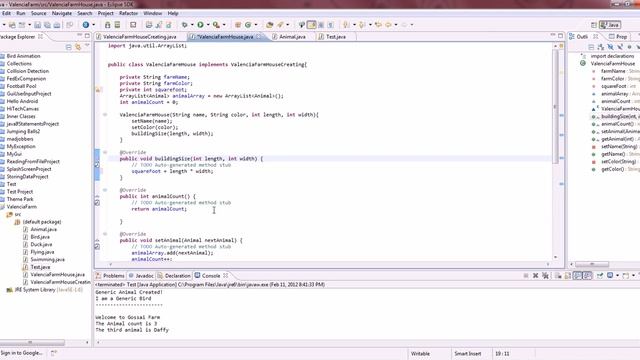Click Remove All Terminated Launches icon
Image resolution: width=640 pixels, height=360 pixels.
pyautogui.click(x=545, y=276)
